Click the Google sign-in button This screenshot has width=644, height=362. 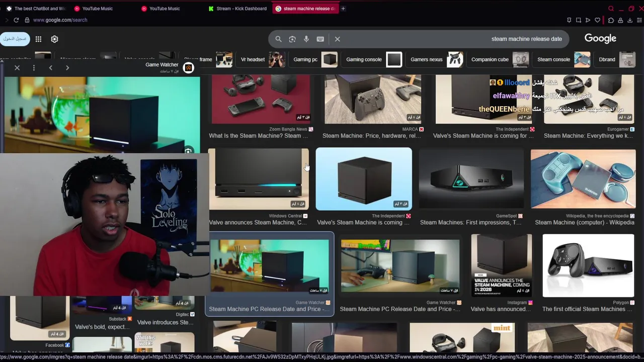15,39
